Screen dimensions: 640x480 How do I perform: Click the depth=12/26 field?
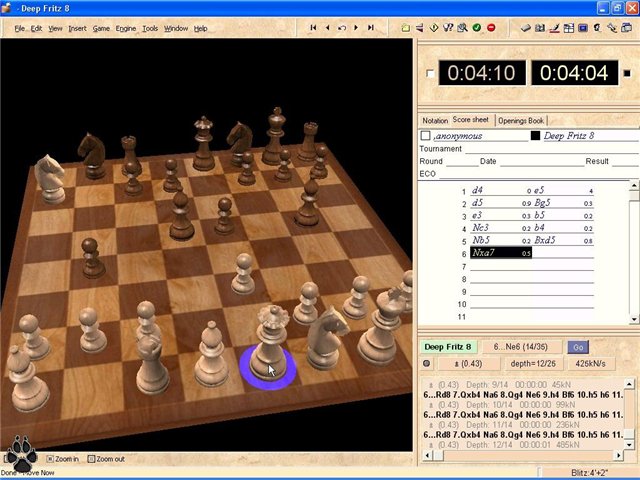pos(533,363)
